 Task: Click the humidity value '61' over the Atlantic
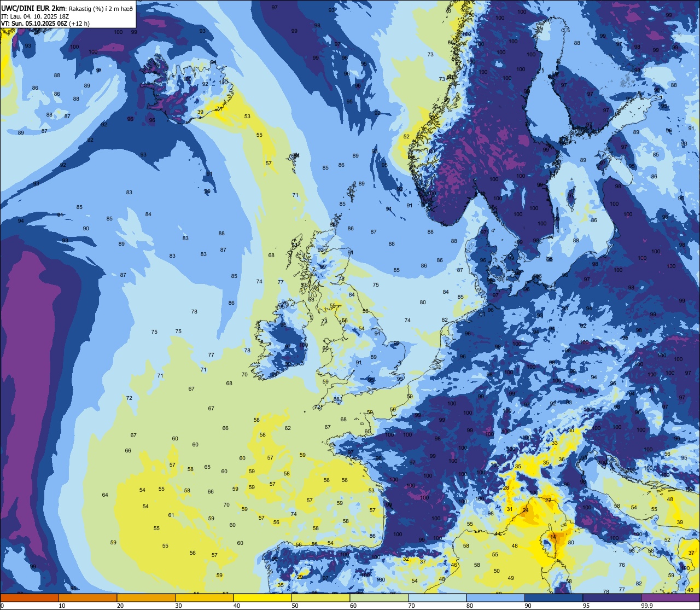coord(171,515)
